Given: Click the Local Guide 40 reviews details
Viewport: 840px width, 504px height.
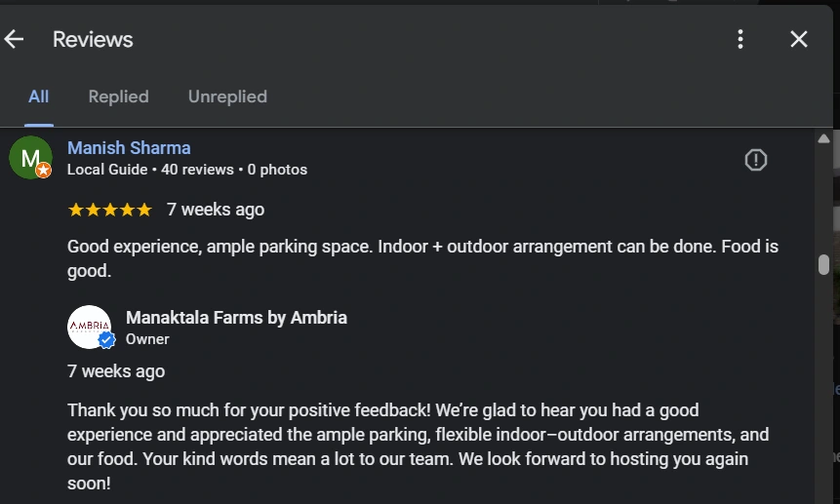Looking at the screenshot, I should point(187,170).
